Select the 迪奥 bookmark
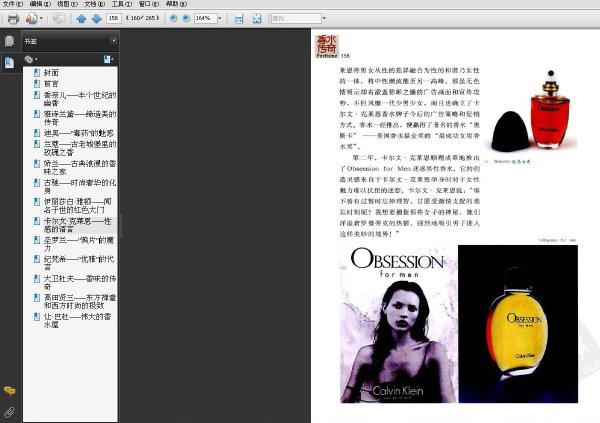The image size is (600, 423). tap(79, 133)
